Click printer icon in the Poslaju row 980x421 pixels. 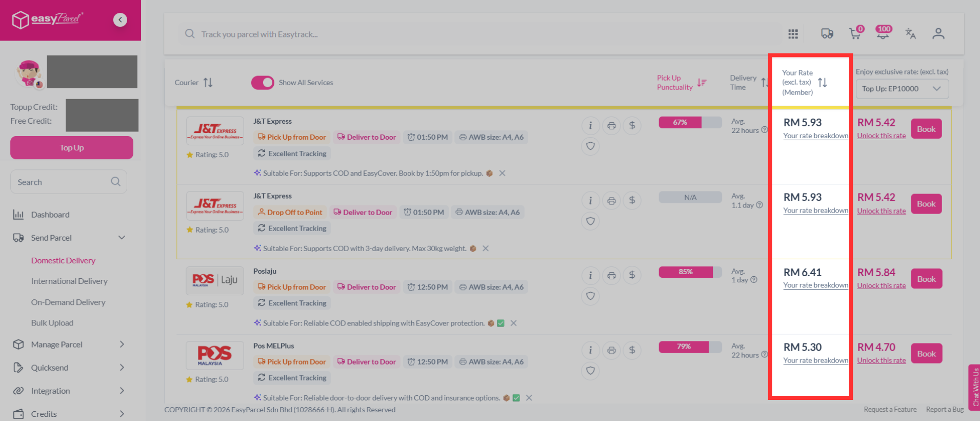pos(611,276)
